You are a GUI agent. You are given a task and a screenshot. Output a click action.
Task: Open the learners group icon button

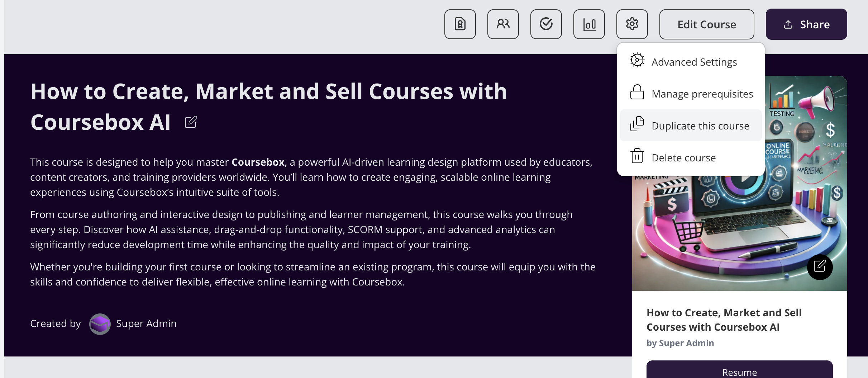coord(503,24)
